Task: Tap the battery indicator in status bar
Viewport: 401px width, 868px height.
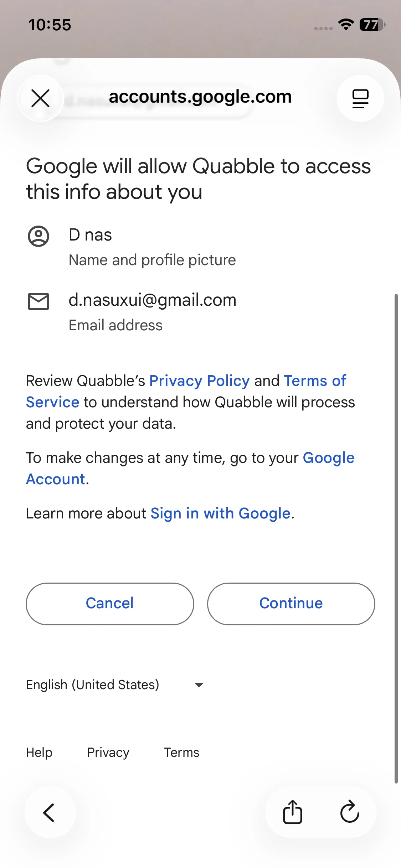Action: click(x=372, y=25)
